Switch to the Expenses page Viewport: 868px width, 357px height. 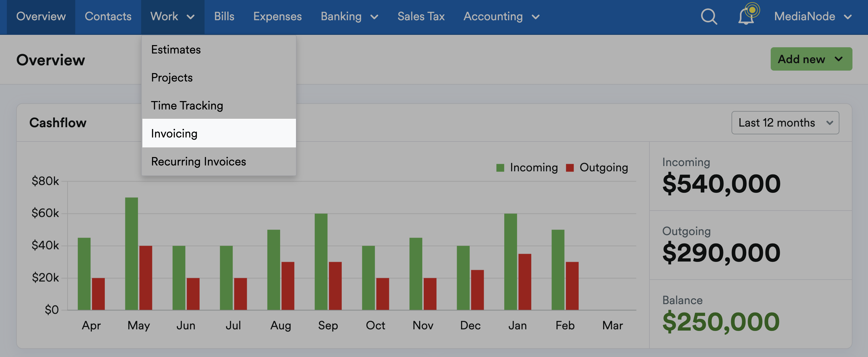(x=277, y=16)
